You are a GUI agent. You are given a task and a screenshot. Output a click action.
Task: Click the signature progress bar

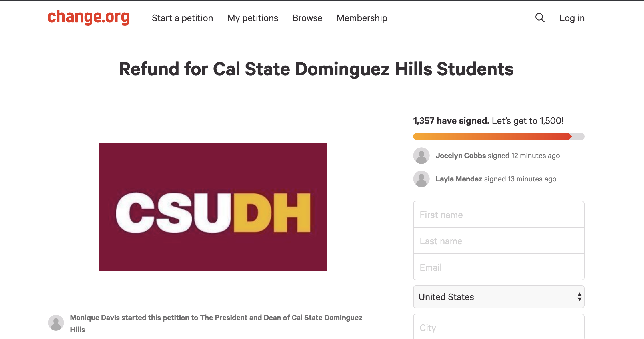point(499,136)
